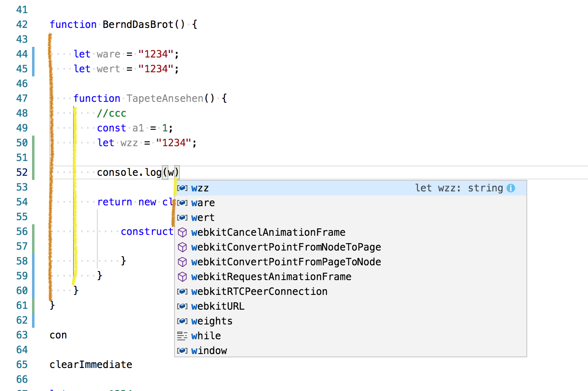Screen dimensions: 588x391
Task: Select 'webkitURL' from the suggestion popup
Action: (218, 306)
